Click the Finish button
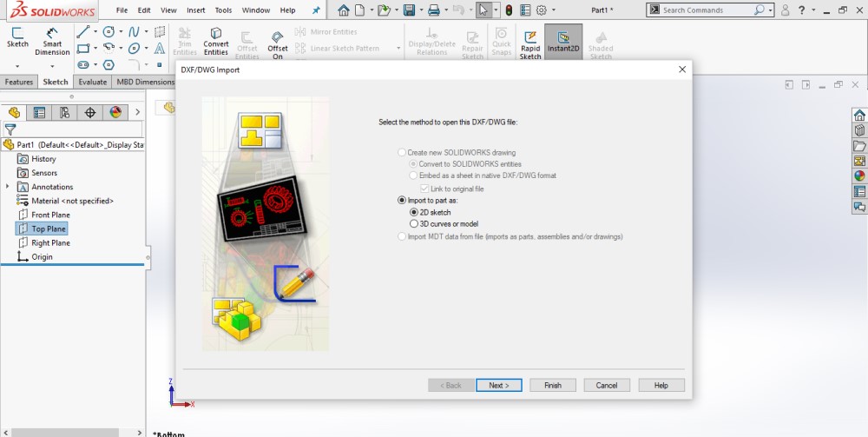The image size is (868, 437). point(552,385)
